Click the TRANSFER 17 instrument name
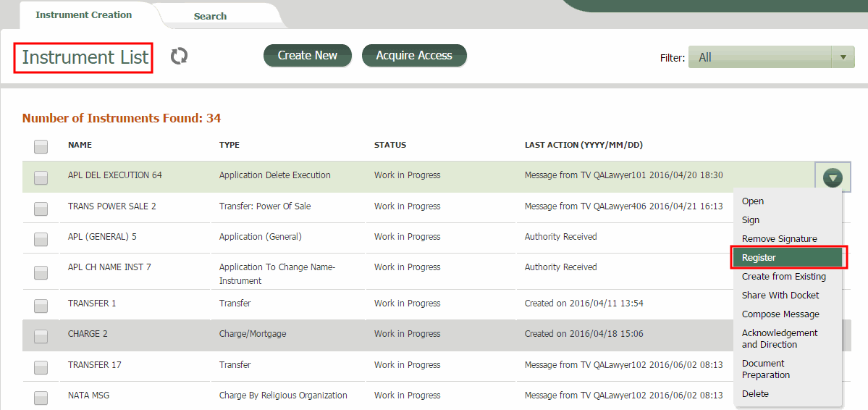The width and height of the screenshot is (868, 410). (89, 365)
